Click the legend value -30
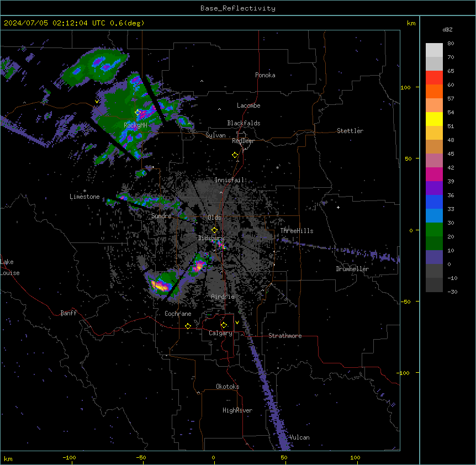This screenshot has height=465, width=476. tap(452, 292)
